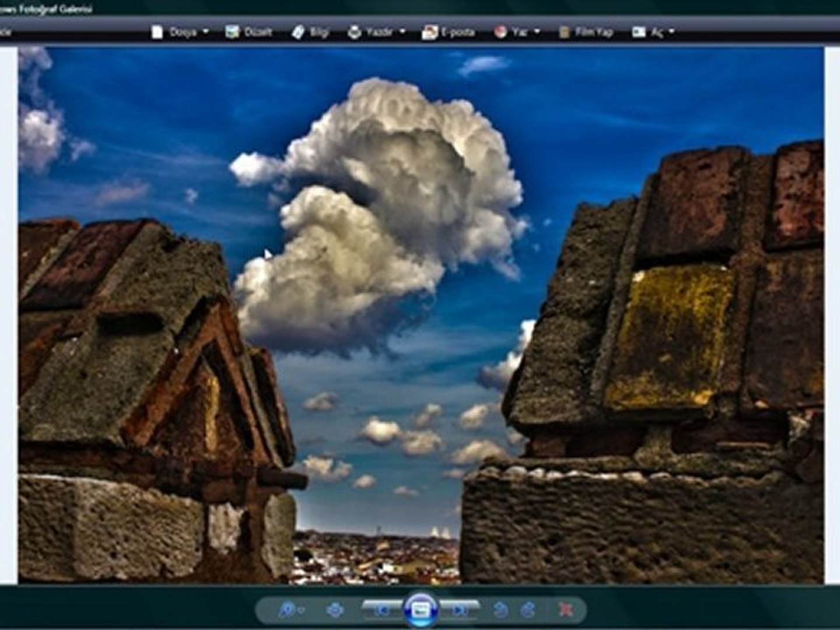Screen dimensions: 840x630
Task: Open the Dosya dropdown menu
Action: point(180,32)
